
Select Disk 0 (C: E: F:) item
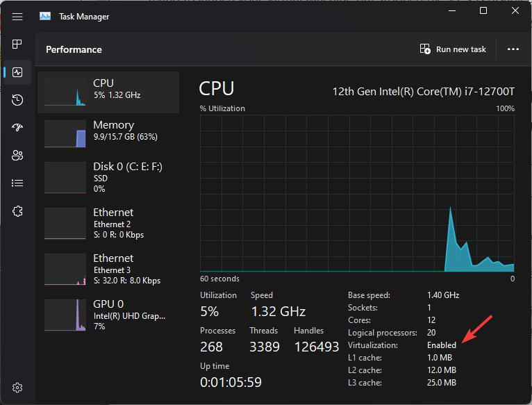(x=108, y=178)
